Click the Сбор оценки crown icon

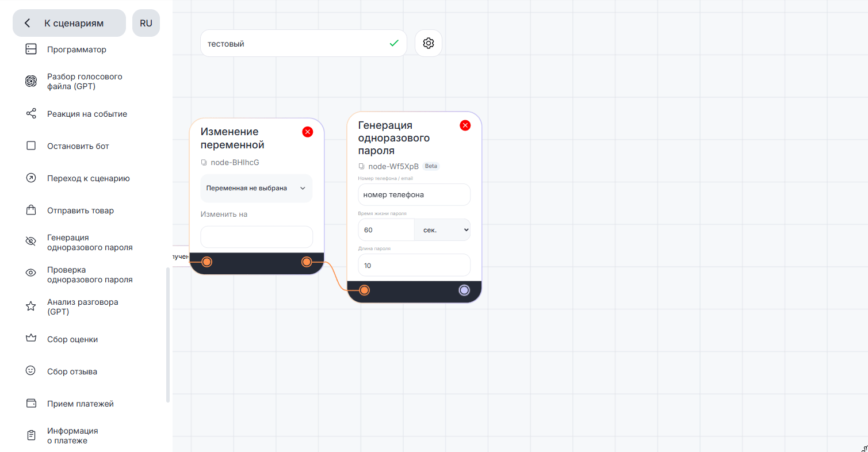coord(31,339)
